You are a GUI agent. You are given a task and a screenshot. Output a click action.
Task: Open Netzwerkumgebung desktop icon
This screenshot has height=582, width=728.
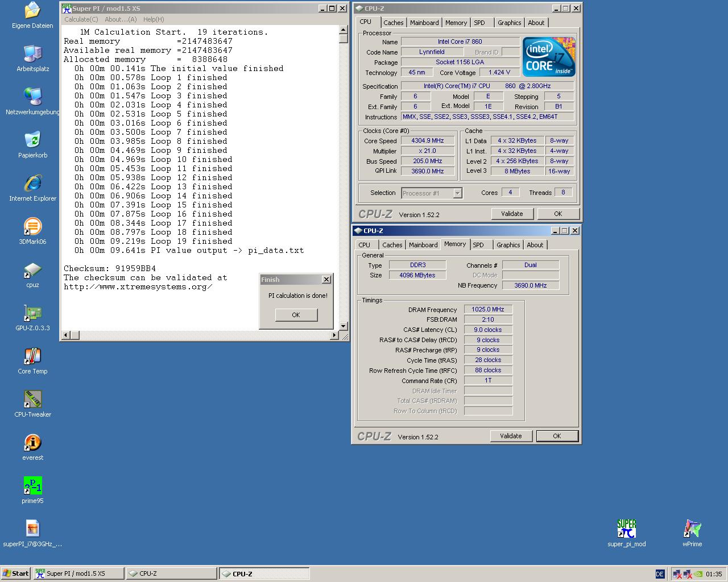pyautogui.click(x=32, y=102)
